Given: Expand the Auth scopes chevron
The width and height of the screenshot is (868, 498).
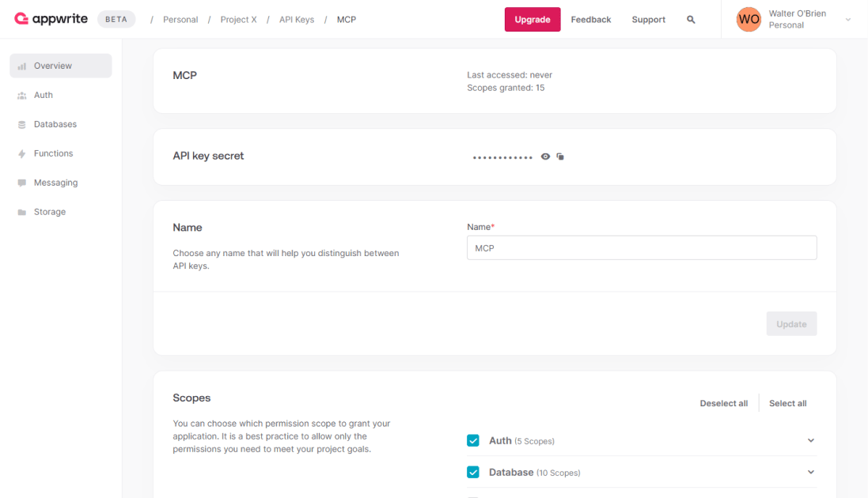Looking at the screenshot, I should 810,440.
